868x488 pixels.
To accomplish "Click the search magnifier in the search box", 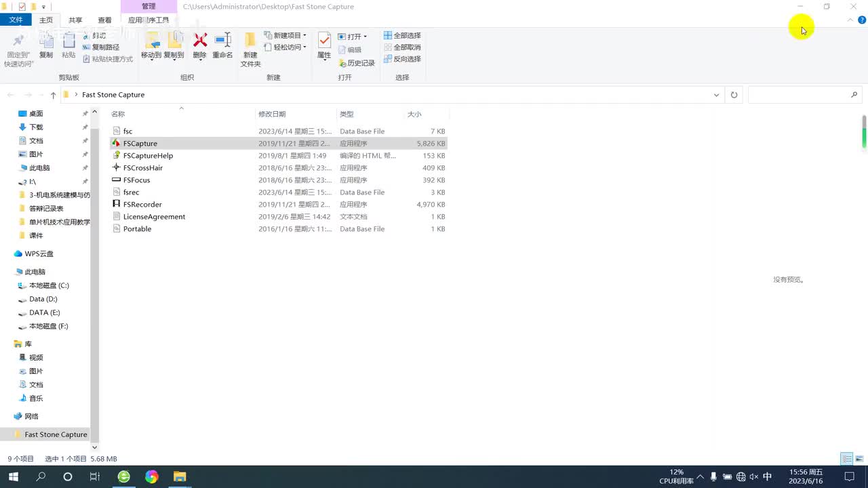I will (854, 95).
